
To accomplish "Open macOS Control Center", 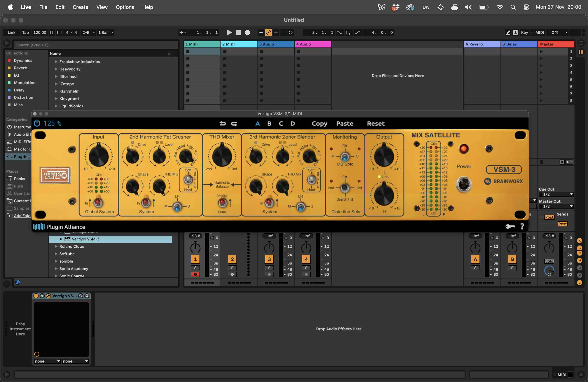I will pos(526,7).
